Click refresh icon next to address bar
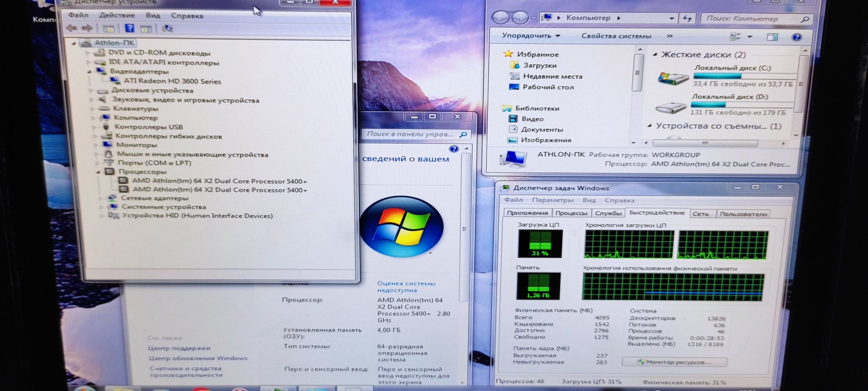The width and height of the screenshot is (868, 391). pyautogui.click(x=687, y=18)
